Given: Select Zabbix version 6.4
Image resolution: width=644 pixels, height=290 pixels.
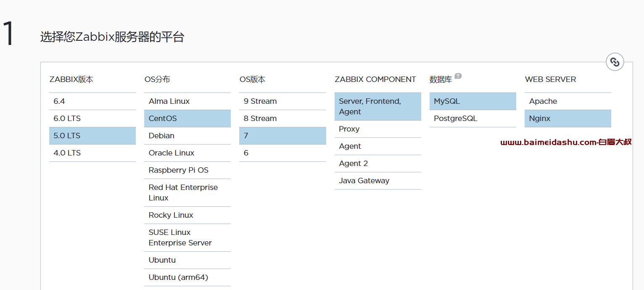Looking at the screenshot, I should pyautogui.click(x=92, y=101).
